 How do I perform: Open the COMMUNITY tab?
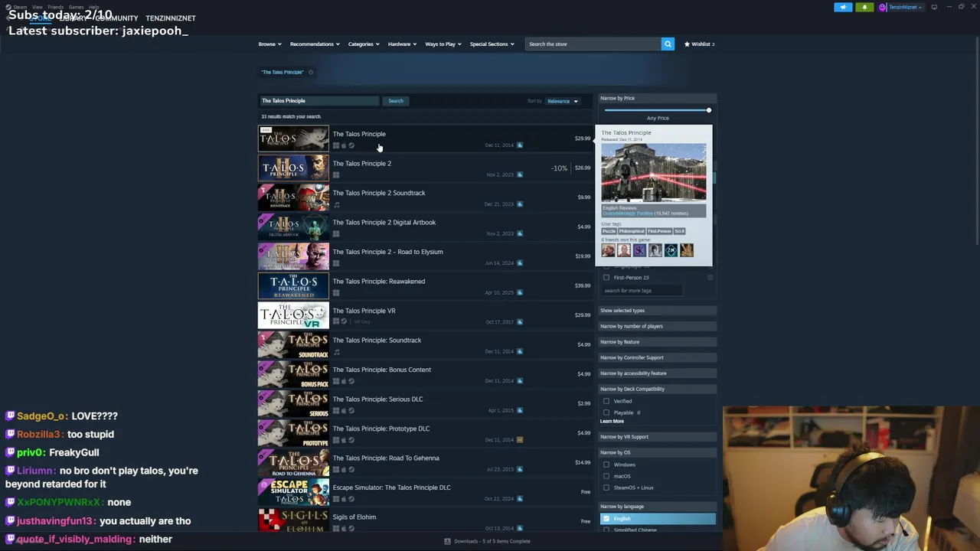point(116,18)
